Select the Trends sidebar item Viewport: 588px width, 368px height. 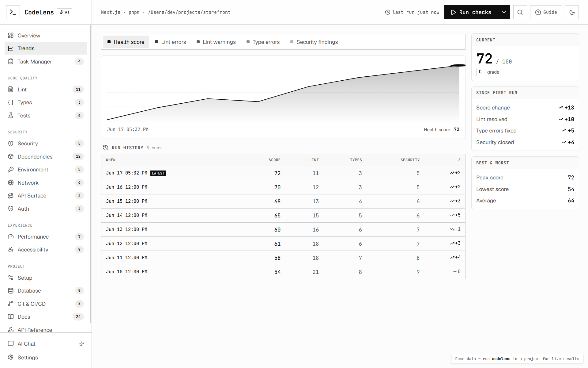click(46, 48)
